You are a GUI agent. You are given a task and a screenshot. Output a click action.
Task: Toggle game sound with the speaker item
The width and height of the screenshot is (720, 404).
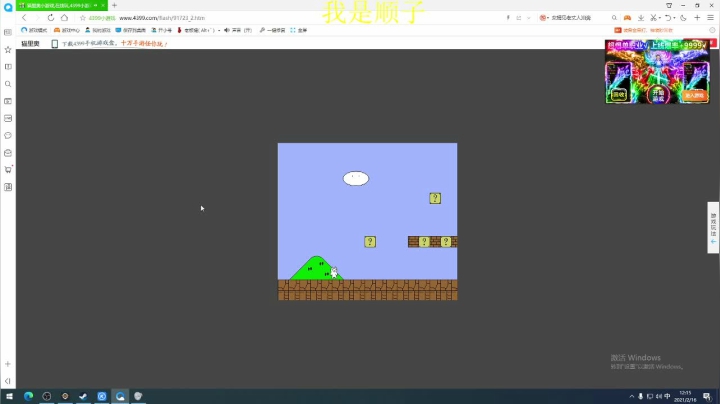(238, 30)
